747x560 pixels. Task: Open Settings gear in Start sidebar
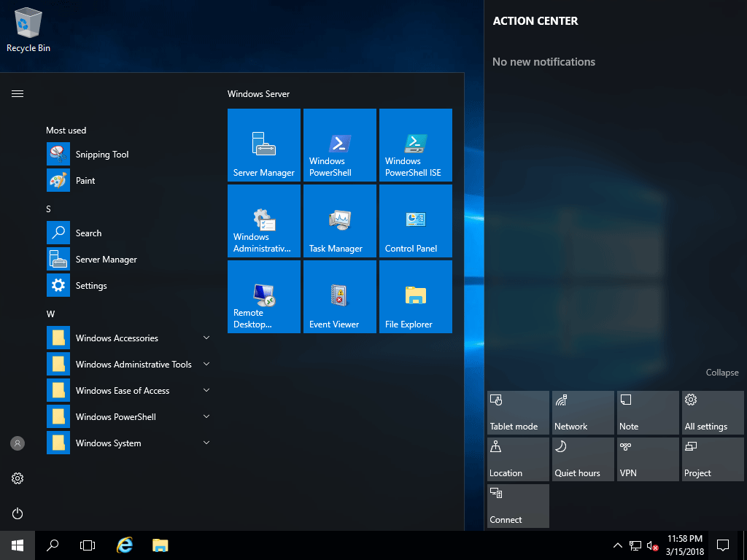point(18,478)
